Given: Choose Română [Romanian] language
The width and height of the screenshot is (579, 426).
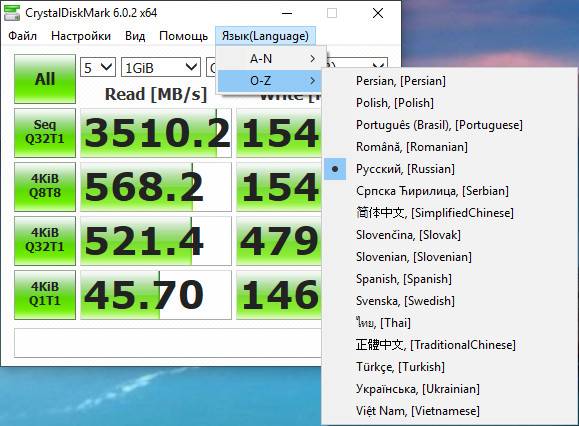Looking at the screenshot, I should [x=450, y=147].
